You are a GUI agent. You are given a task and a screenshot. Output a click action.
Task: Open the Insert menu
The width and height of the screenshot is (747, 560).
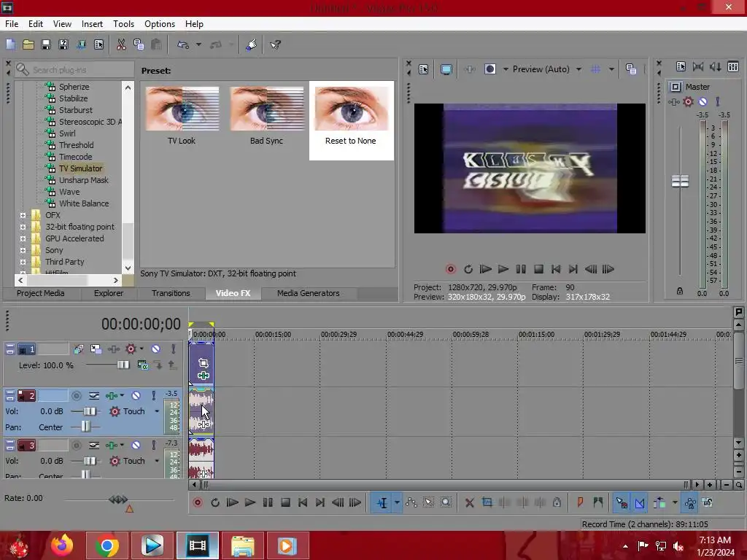coord(92,24)
